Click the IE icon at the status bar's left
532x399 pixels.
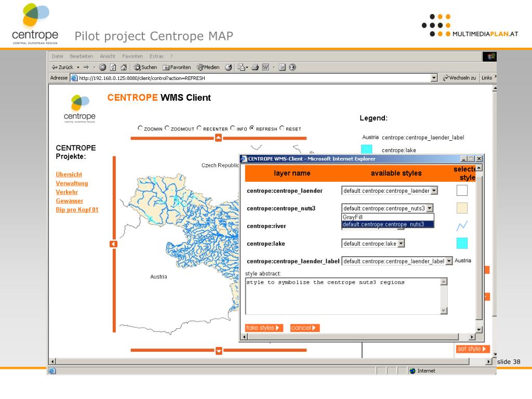click(x=52, y=371)
